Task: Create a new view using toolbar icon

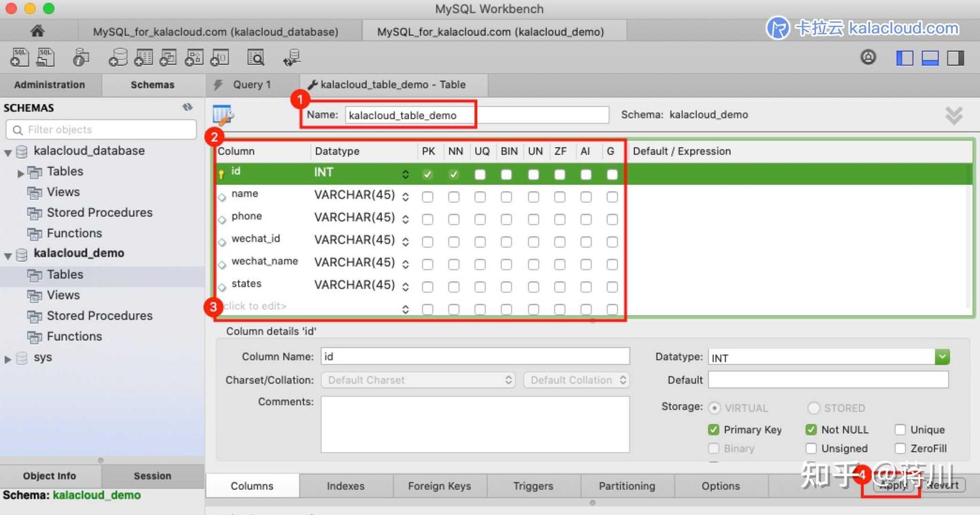Action: coord(167,57)
